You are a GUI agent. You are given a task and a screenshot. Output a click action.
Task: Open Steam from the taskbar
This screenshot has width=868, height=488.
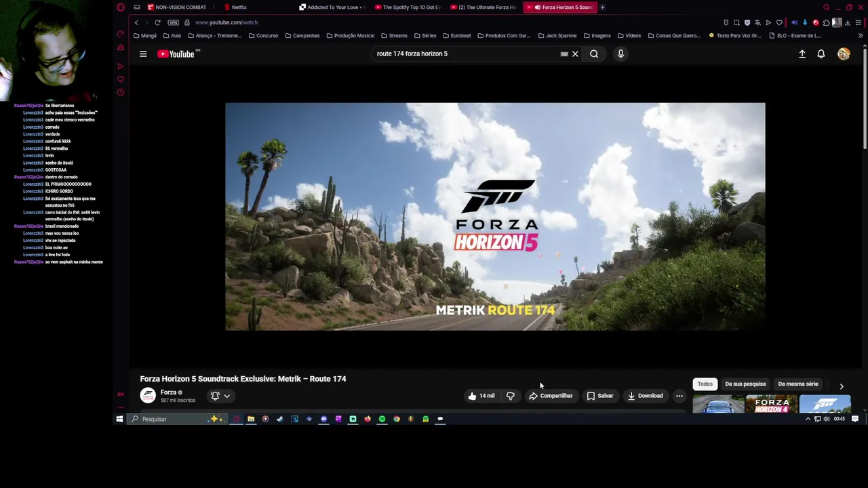point(280,419)
